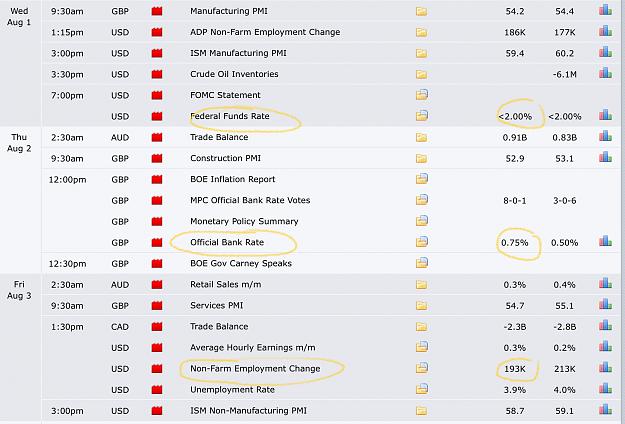The width and height of the screenshot is (625, 424).
Task: Click the 193K Non-Farm forecast value
Action: 515,369
